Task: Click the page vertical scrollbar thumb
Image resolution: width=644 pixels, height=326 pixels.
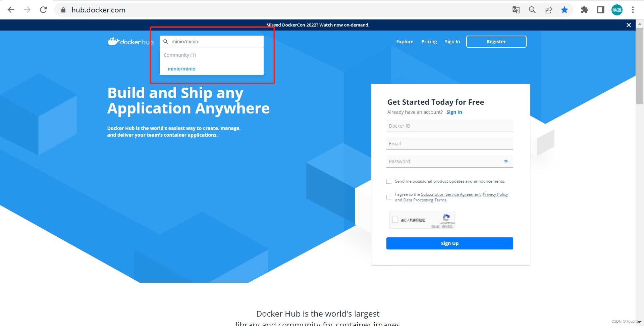Action: (x=640, y=66)
